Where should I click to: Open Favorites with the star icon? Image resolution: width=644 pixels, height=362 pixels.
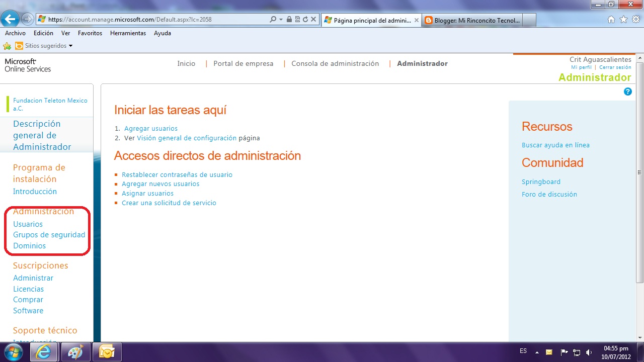[x=623, y=20]
